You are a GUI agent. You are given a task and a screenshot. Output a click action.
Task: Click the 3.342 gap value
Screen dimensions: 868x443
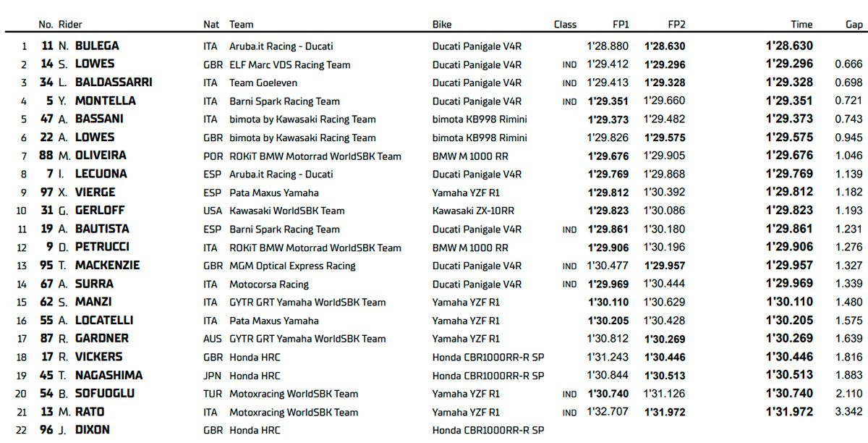pyautogui.click(x=848, y=412)
